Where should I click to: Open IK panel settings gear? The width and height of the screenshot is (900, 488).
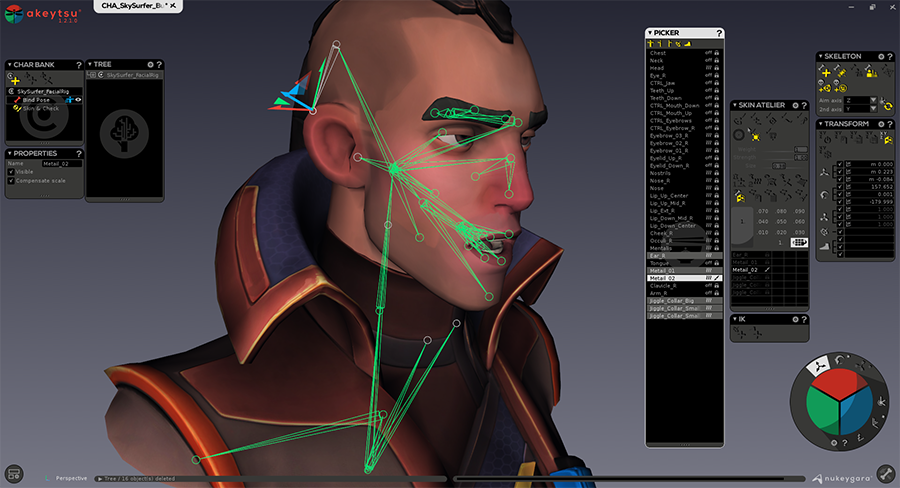point(795,319)
